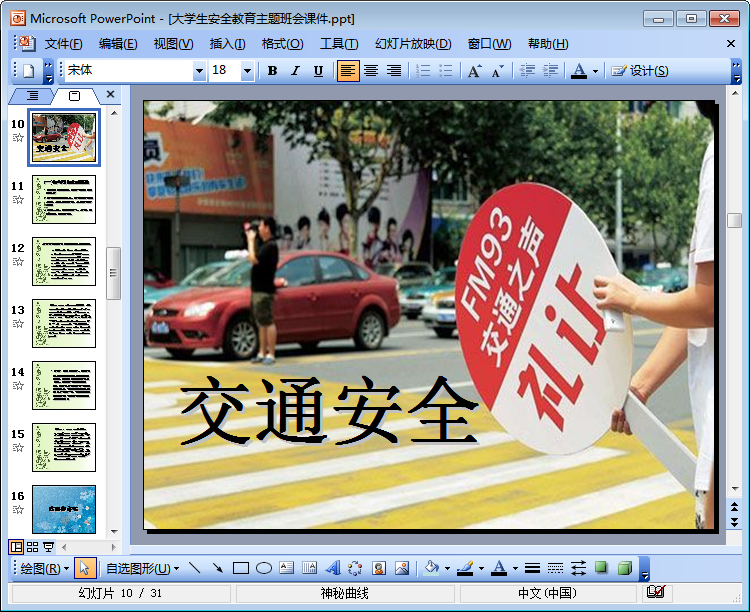Select the Rectangle tool
Screen dimensions: 750x612
[241, 568]
